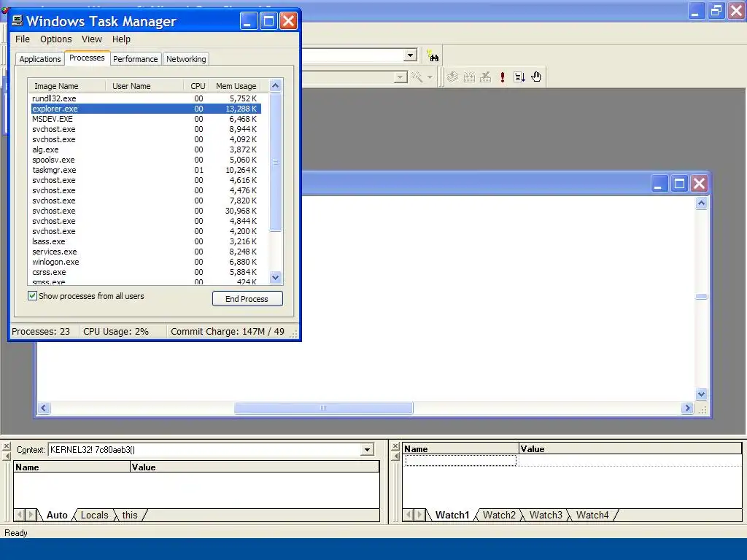Open the Watch4 tab

592,515
